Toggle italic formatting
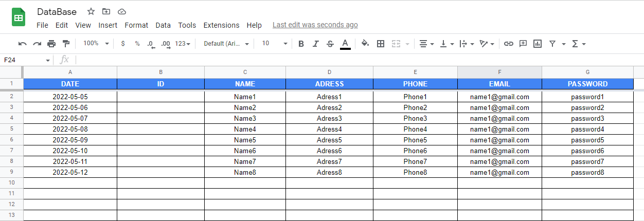The width and height of the screenshot is (644, 221). [316, 44]
